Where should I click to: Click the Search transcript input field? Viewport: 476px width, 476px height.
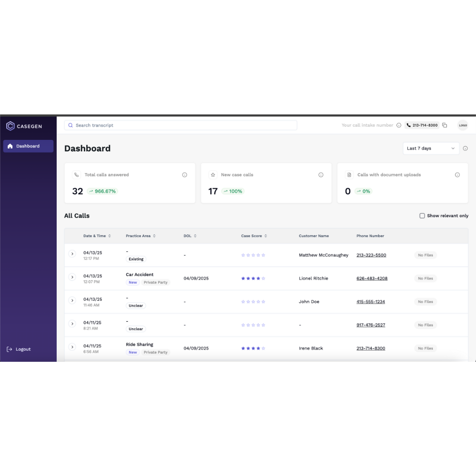coord(181,125)
